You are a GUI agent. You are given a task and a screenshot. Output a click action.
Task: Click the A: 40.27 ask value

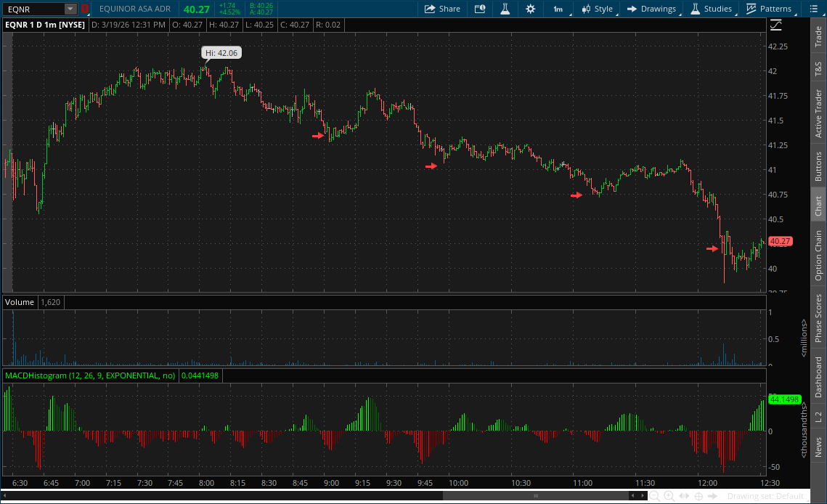261,12
